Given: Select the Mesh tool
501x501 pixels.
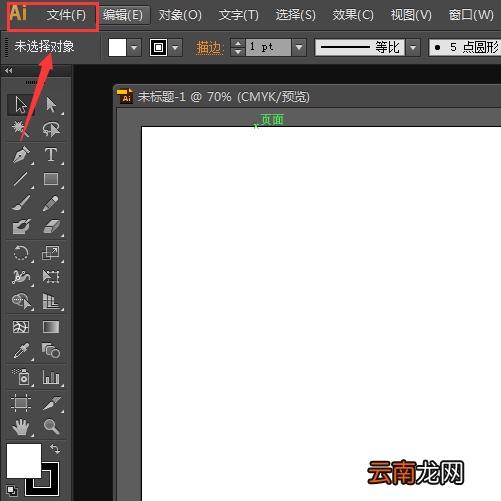Looking at the screenshot, I should [21, 327].
